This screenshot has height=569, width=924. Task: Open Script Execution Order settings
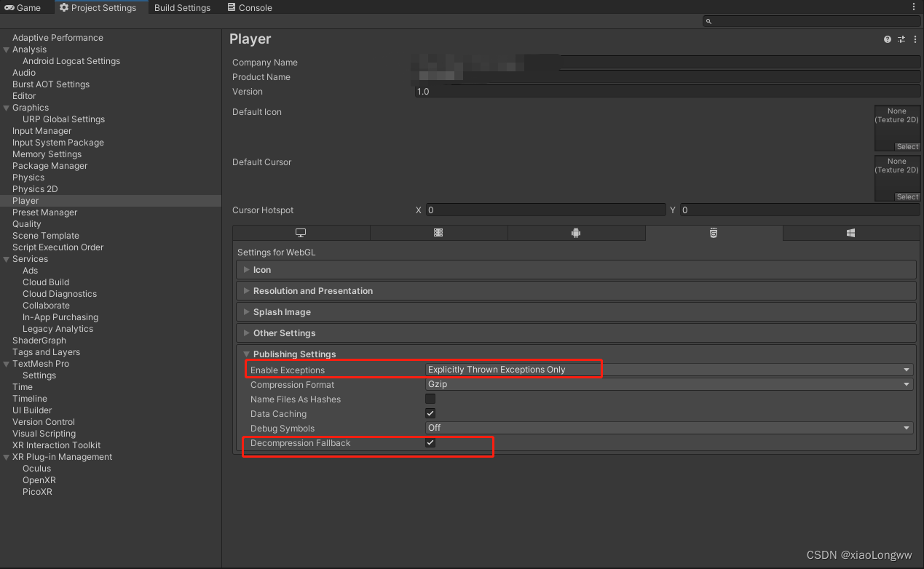[58, 247]
